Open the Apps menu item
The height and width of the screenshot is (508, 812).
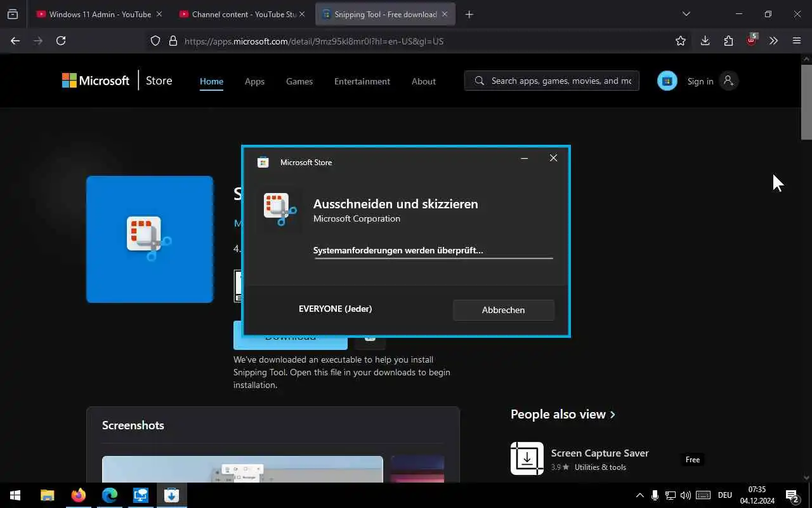click(x=254, y=81)
